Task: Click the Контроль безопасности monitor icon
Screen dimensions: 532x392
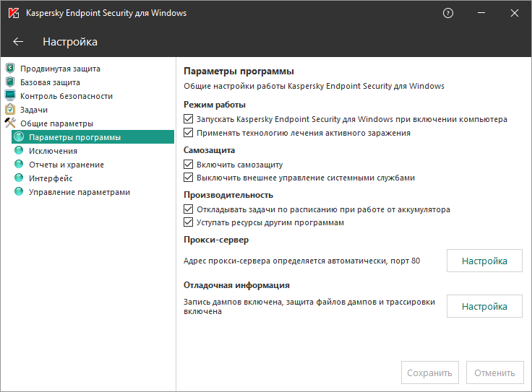Action: [x=10, y=96]
